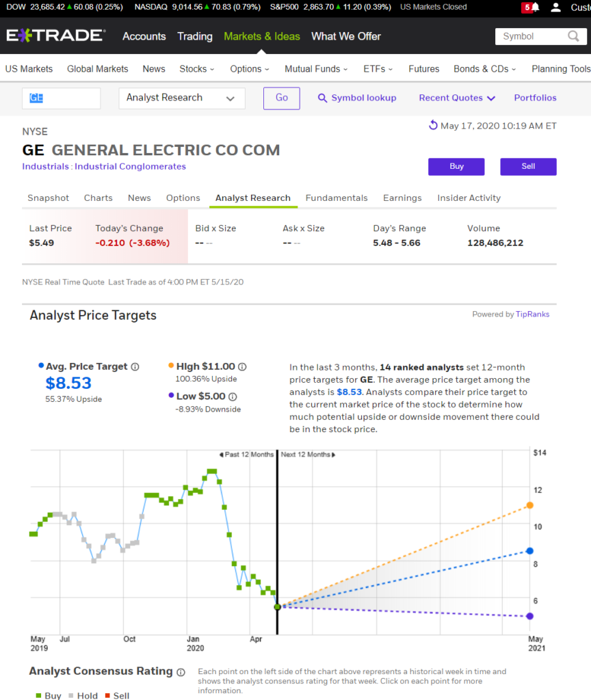Click today's change -0.210 (-3.68%)

(133, 243)
